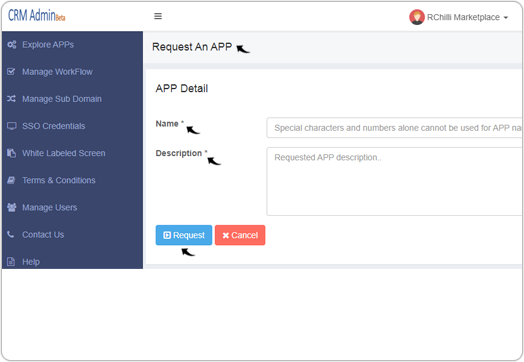Screen dimensions: 524x362
Task: Focus the APP Name input field
Action: (x=394, y=128)
